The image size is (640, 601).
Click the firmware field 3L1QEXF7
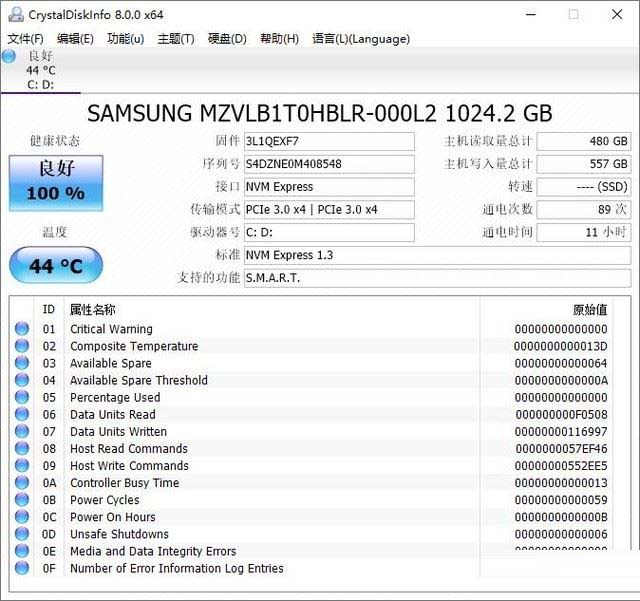329,141
